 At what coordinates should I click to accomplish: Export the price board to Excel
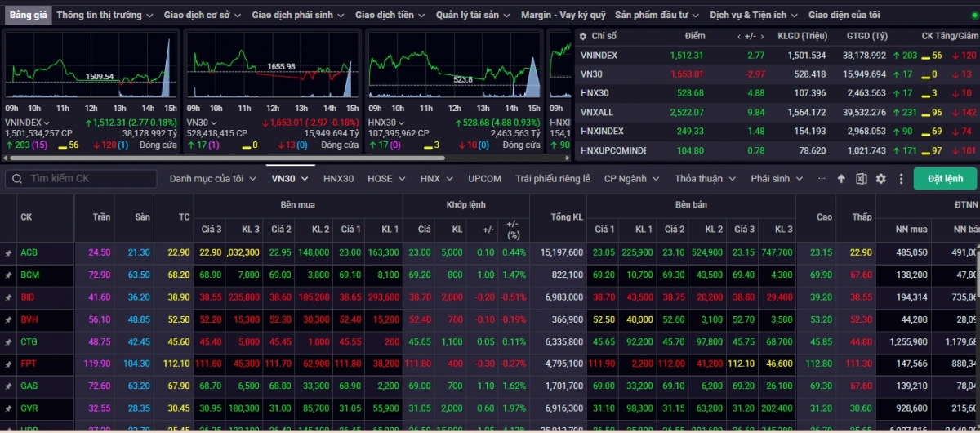[861, 178]
